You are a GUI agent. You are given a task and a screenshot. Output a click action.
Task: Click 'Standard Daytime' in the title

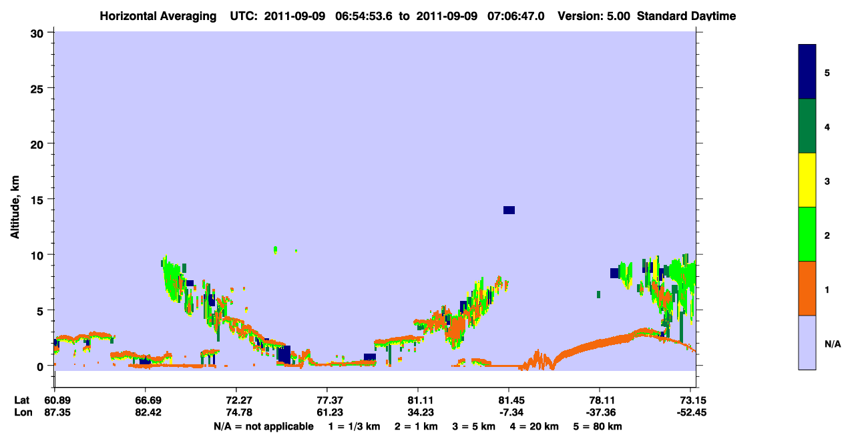[686, 16]
